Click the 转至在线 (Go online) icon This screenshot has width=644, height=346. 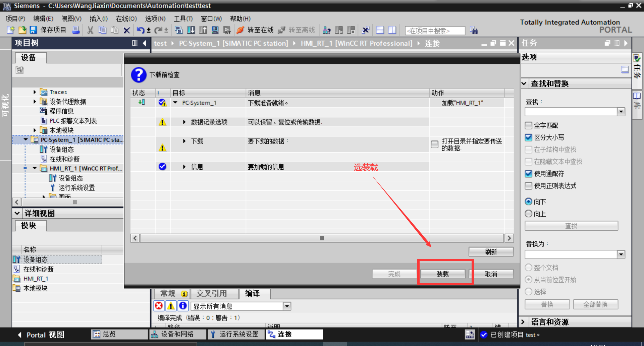(240, 30)
